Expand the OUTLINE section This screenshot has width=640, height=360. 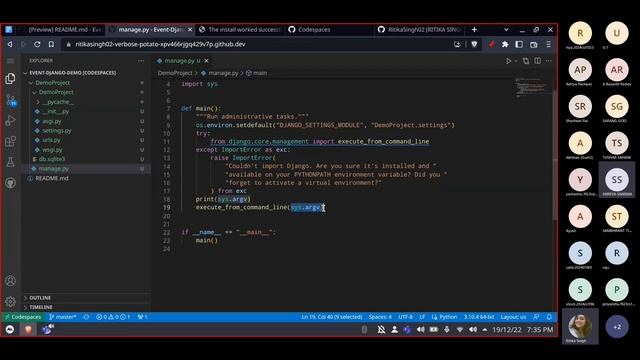pyautogui.click(x=40, y=298)
